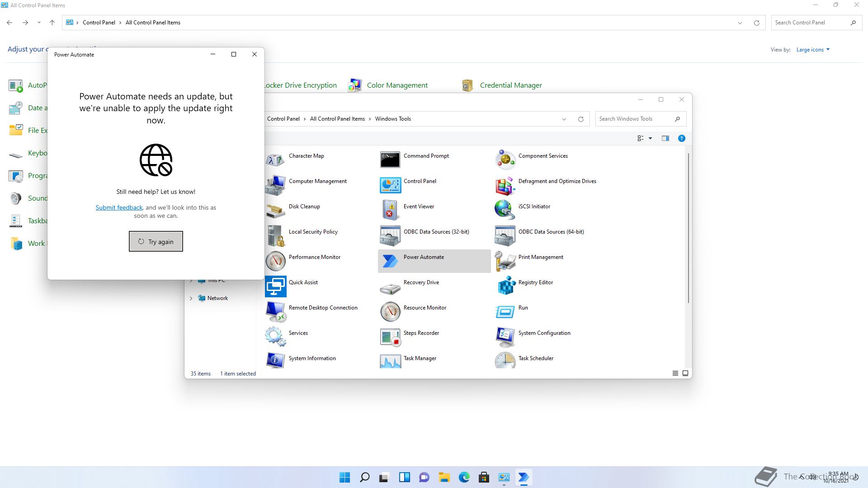Open Remote Desktop Connection icon
The height and width of the screenshot is (488, 868).
[275, 311]
